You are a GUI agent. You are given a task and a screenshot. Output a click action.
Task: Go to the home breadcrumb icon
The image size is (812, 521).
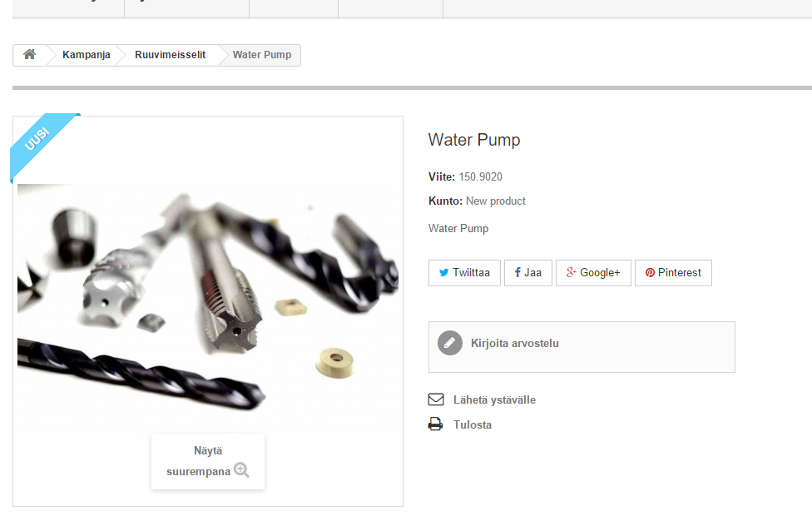(x=29, y=54)
